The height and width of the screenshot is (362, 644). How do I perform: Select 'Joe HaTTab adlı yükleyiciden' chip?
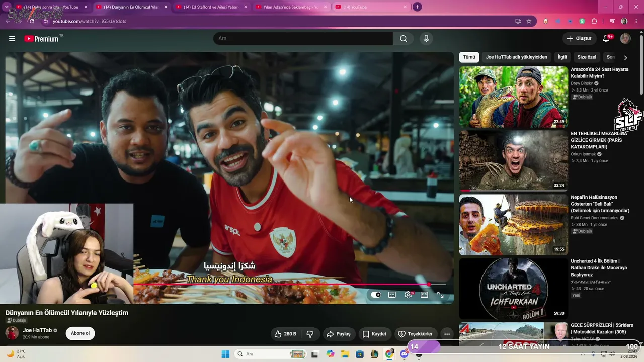tap(516, 57)
